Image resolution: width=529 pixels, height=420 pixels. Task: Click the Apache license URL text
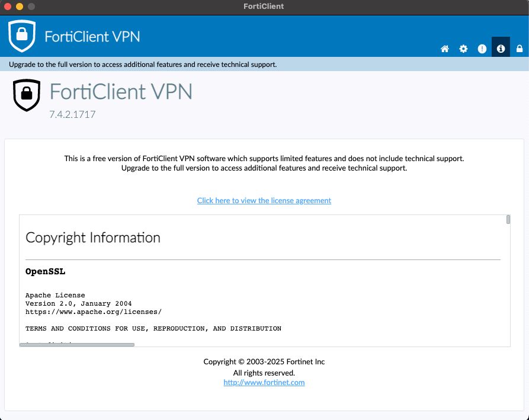(94, 312)
